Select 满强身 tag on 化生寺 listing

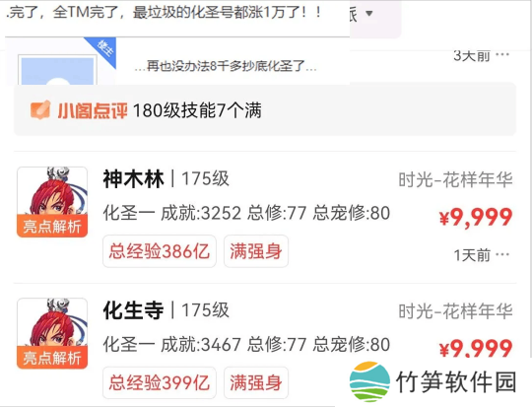pos(256,382)
